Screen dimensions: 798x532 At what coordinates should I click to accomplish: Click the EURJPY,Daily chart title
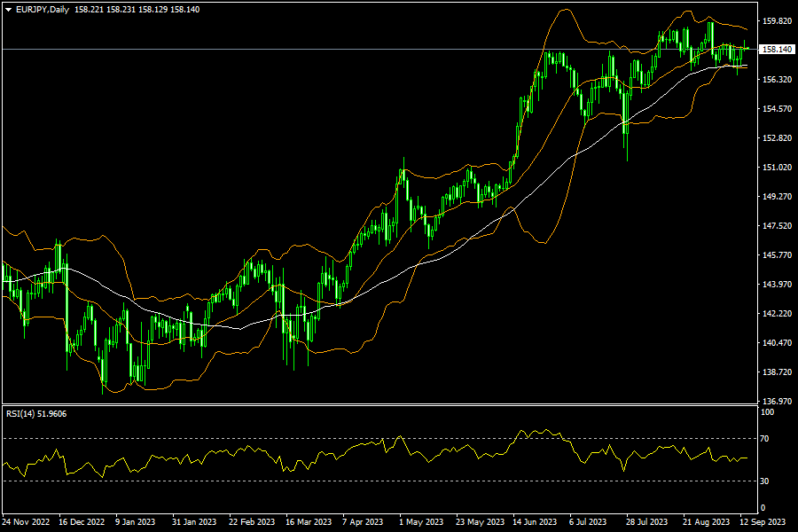pyautogui.click(x=43, y=10)
